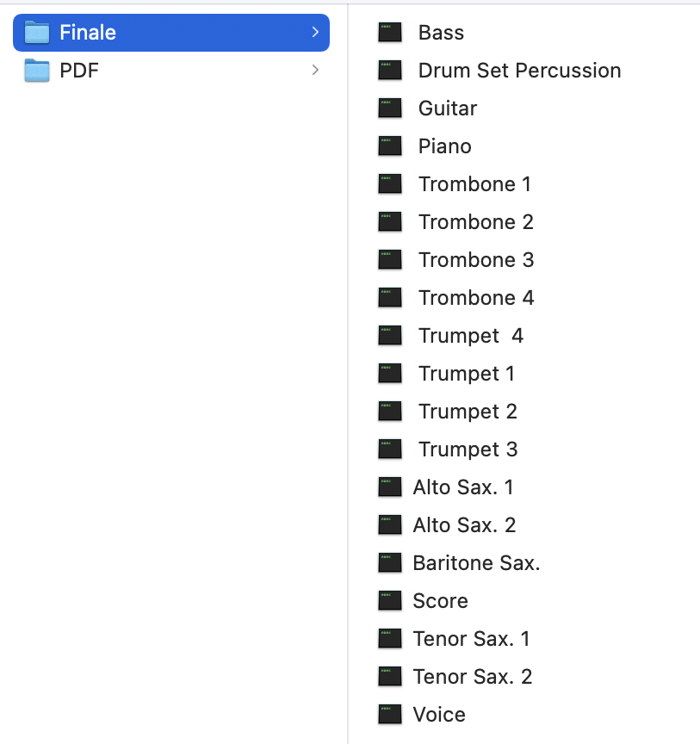Click the Voice file icon
The width and height of the screenshot is (700, 744).
(390, 715)
